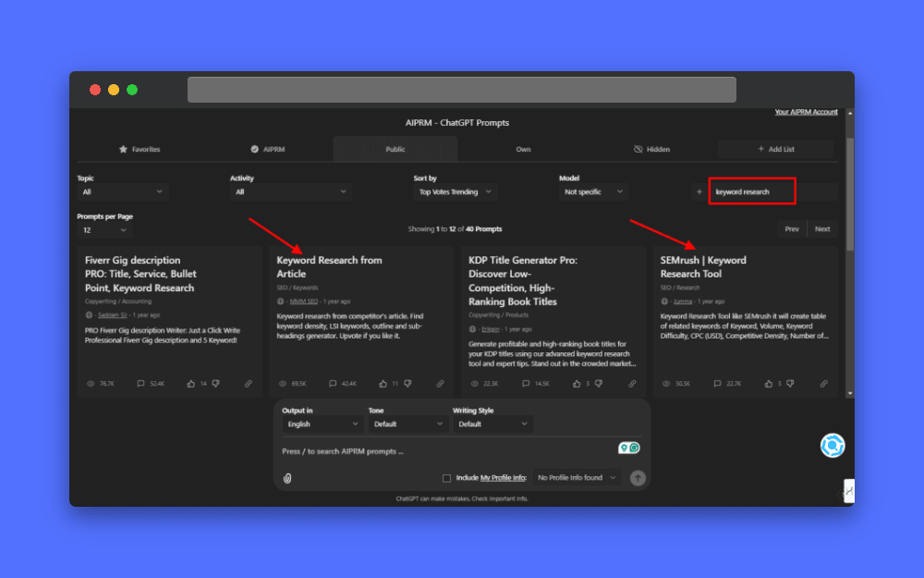Downvote Keyword Research from Article prompt
The image size is (924, 578).
click(x=407, y=384)
